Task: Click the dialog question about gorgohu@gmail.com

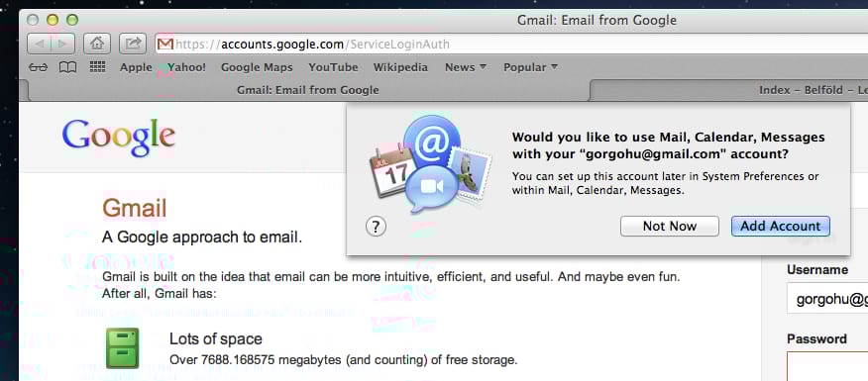Action: (668, 145)
